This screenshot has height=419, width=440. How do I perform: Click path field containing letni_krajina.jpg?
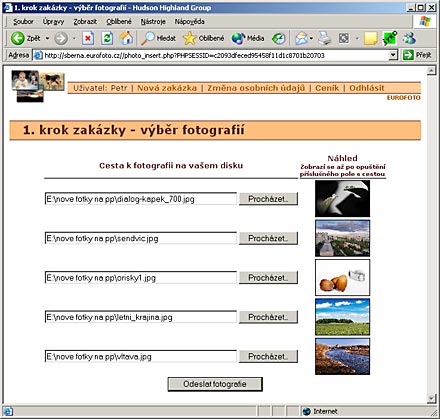141,317
